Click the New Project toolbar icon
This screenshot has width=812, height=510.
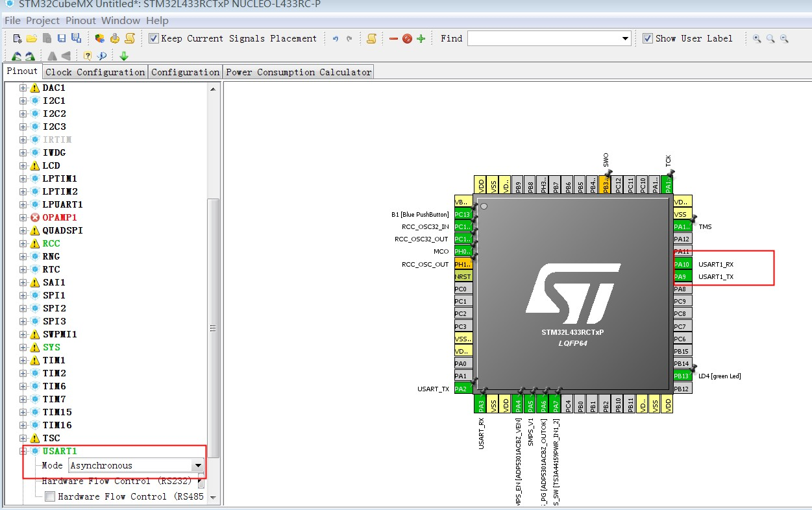[x=18, y=39]
